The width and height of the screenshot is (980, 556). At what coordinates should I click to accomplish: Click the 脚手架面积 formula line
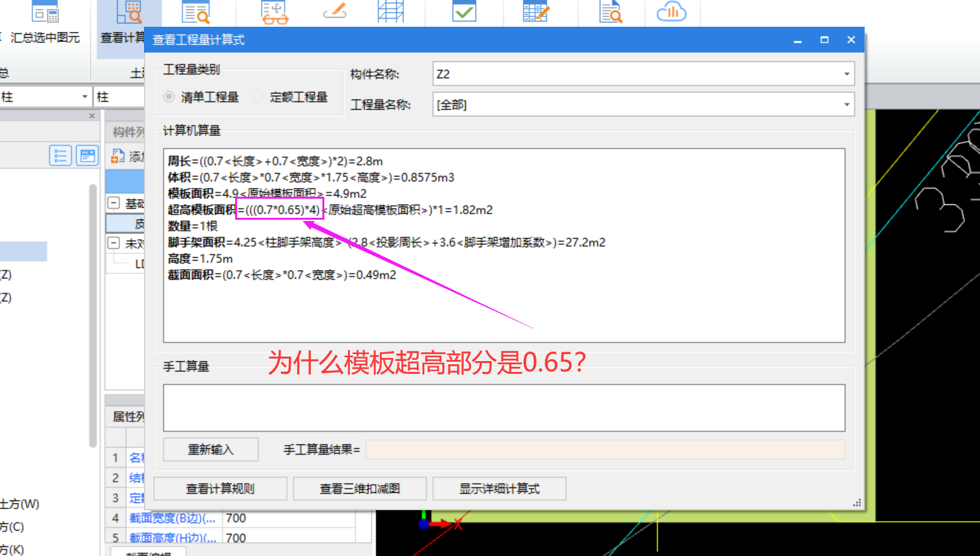click(387, 242)
